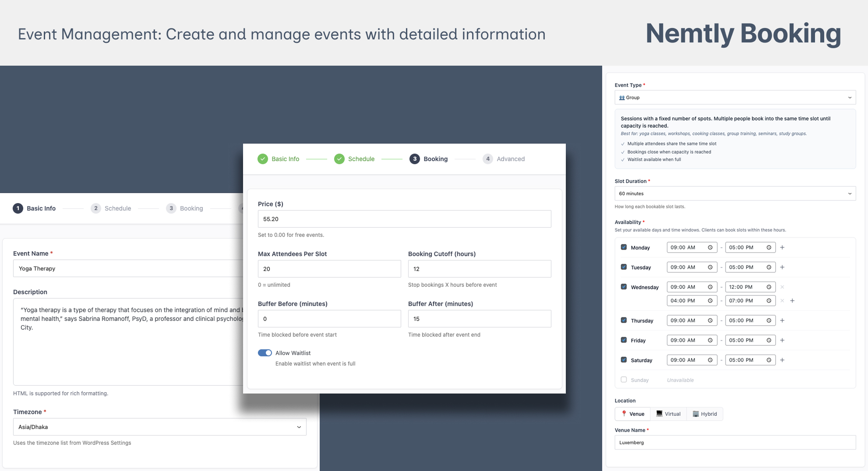The image size is (868, 471).
Task: Open clock picker for Saturday end time
Action: (x=769, y=360)
